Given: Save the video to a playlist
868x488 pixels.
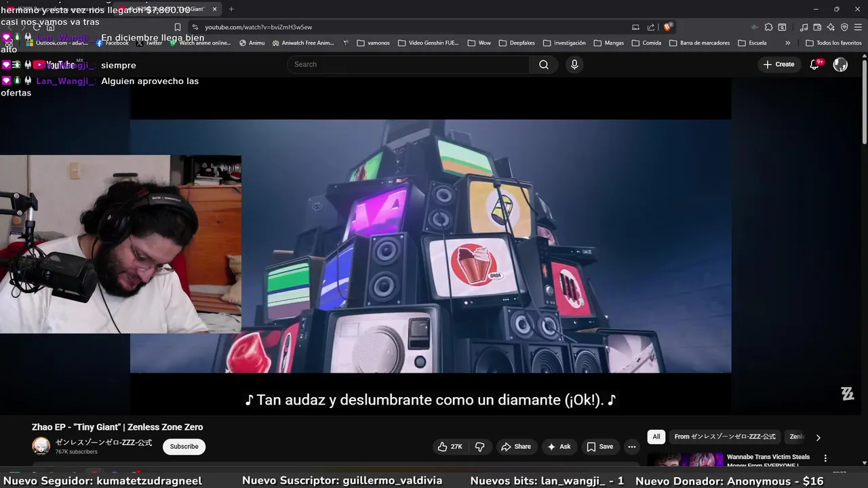Looking at the screenshot, I should pyautogui.click(x=599, y=447).
